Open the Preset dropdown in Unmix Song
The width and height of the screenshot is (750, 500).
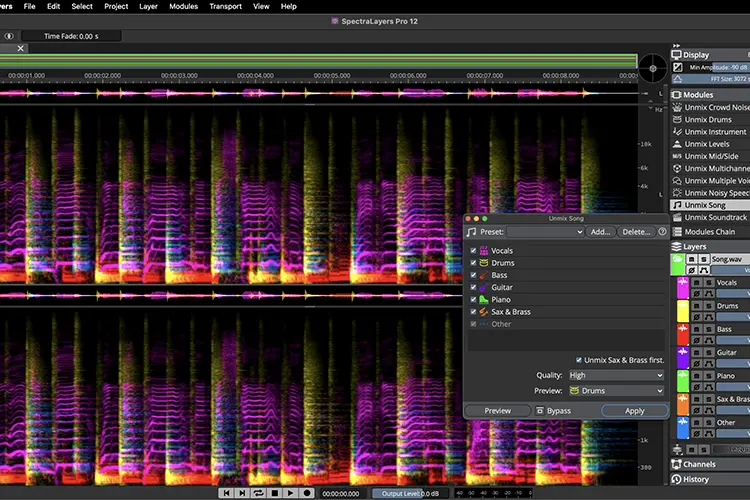point(545,232)
